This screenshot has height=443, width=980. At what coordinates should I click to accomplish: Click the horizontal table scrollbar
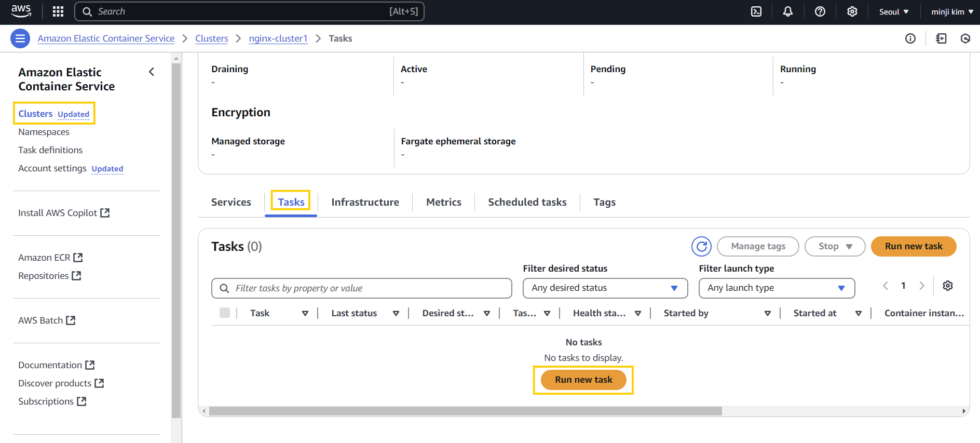tap(465, 411)
